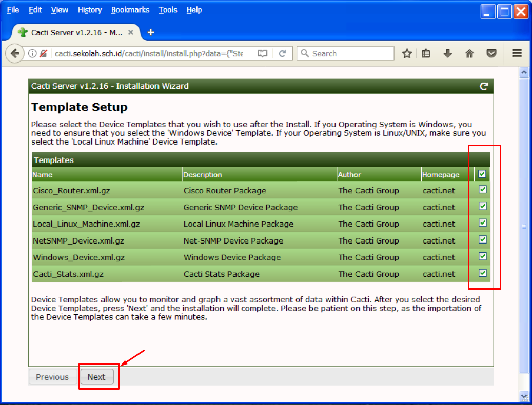532x405 pixels.
Task: Toggle the select-all templates header checkbox
Action: tap(482, 174)
